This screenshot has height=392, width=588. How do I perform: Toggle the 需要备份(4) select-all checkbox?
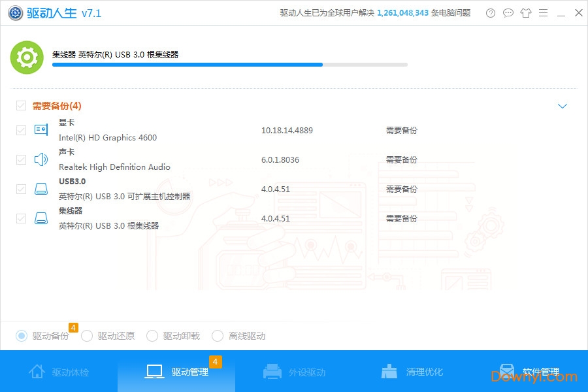[x=22, y=106]
